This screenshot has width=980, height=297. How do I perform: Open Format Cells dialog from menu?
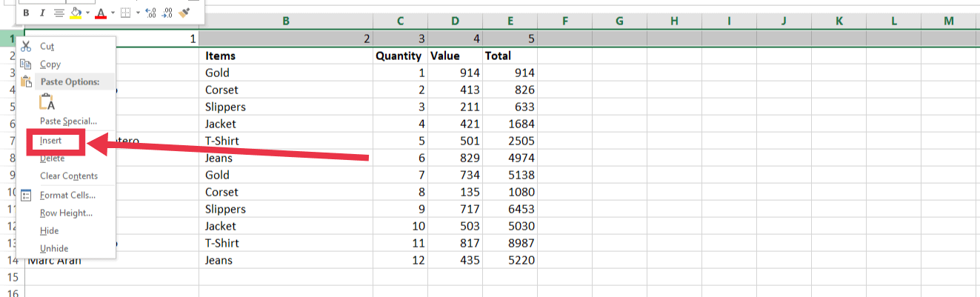coord(67,195)
